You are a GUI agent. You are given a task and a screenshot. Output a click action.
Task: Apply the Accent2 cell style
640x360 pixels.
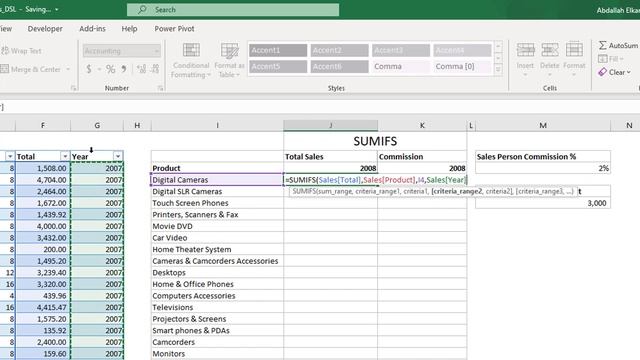click(339, 51)
